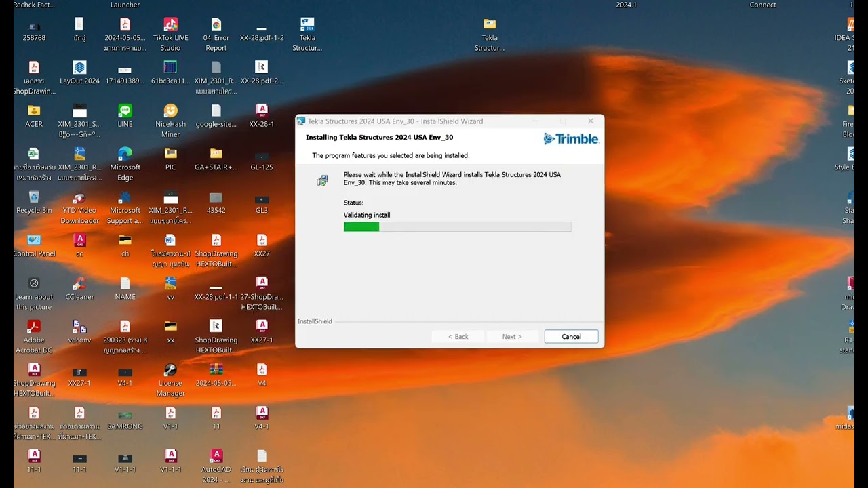Click the Trimble logo in the installer
Image resolution: width=868 pixels, height=488 pixels.
point(571,139)
